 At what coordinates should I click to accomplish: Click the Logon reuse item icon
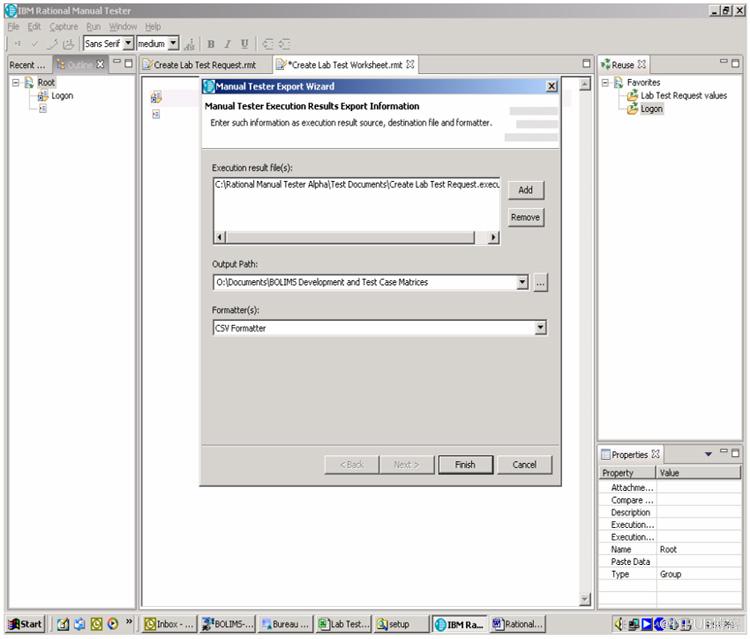pyautogui.click(x=632, y=109)
